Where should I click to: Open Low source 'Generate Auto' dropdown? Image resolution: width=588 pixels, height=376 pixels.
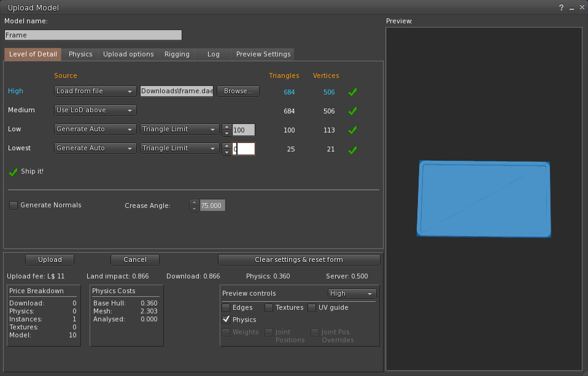(x=95, y=129)
